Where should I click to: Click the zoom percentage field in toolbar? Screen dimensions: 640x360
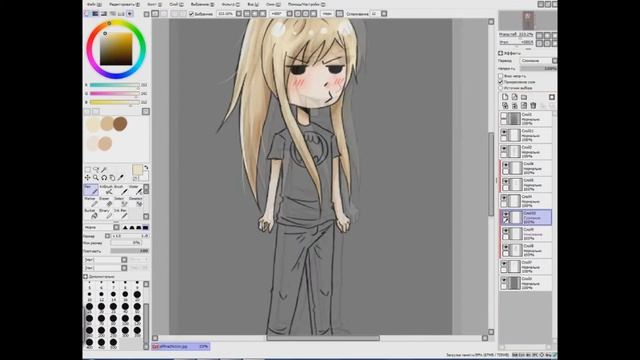pos(226,14)
